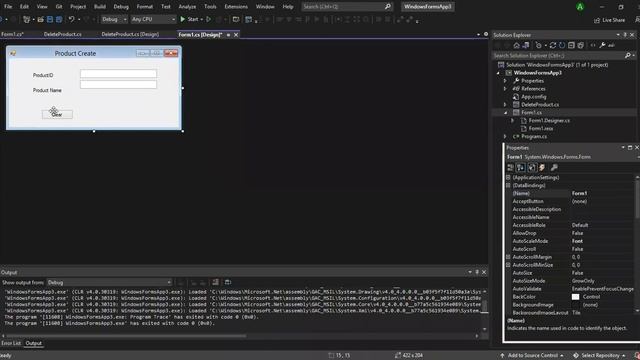Click the New Project toolbar icon

[27, 19]
